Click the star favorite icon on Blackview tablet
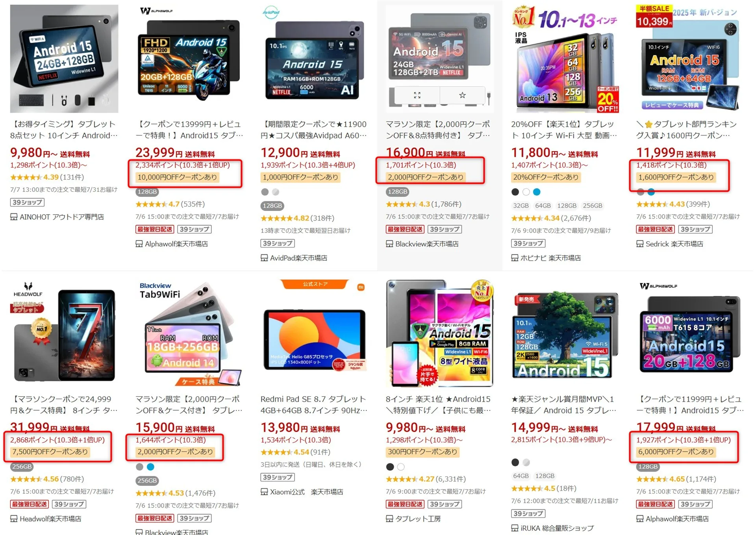 462,95
